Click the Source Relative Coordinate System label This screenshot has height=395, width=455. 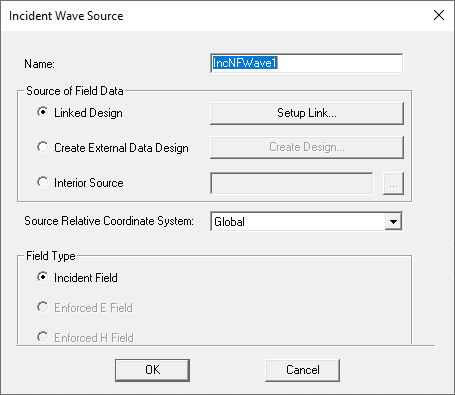pyautogui.click(x=109, y=221)
